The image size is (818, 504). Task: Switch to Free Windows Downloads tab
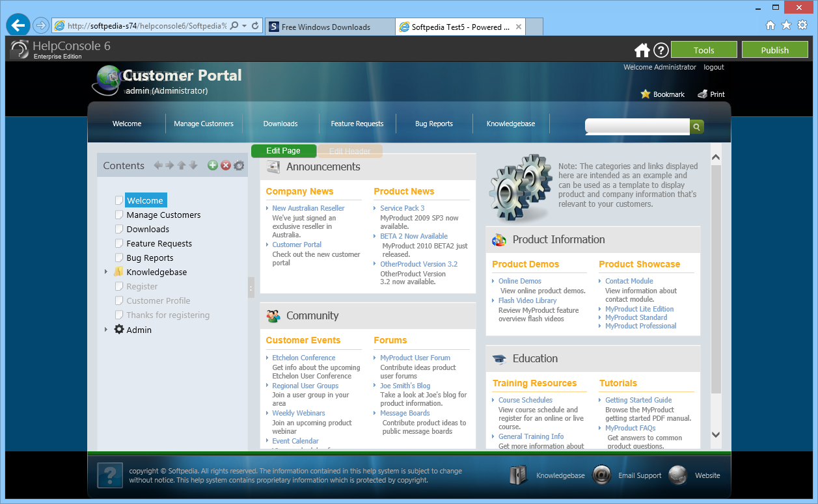pos(330,27)
